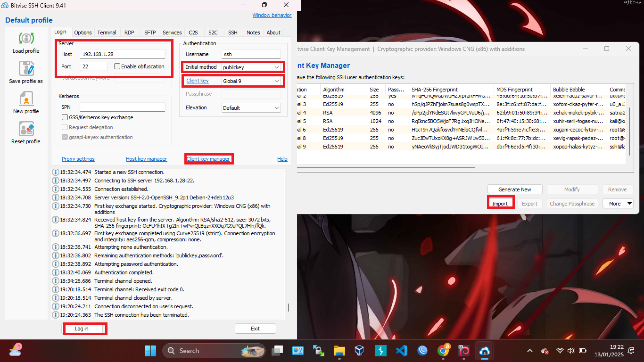The image size is (644, 362).
Task: Click the Request delegation checkbox
Action: tap(65, 127)
